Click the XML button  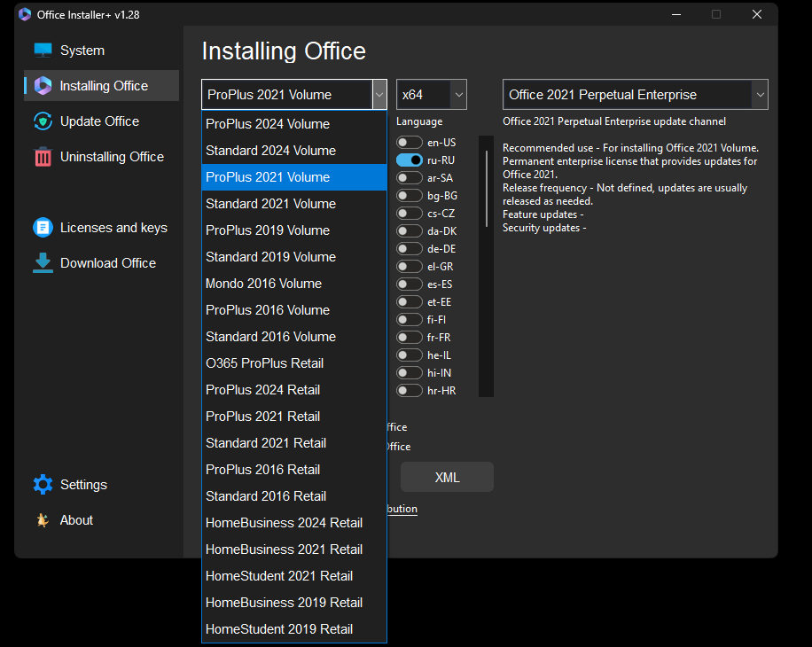447,477
